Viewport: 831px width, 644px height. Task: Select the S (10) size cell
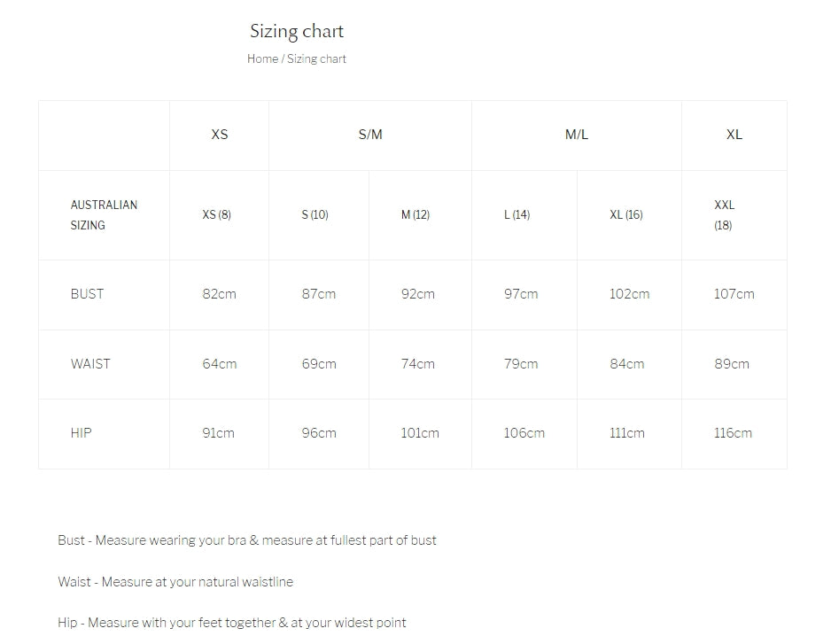click(x=315, y=215)
